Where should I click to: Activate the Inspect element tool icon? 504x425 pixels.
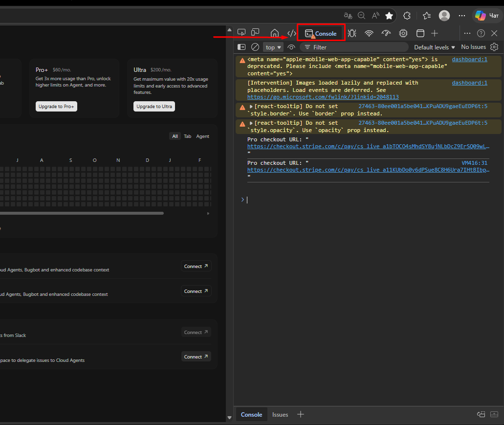(x=241, y=33)
